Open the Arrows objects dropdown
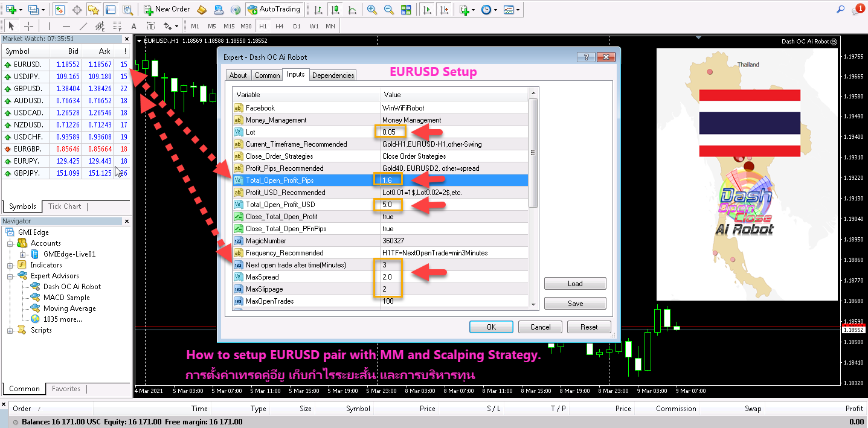 172,26
